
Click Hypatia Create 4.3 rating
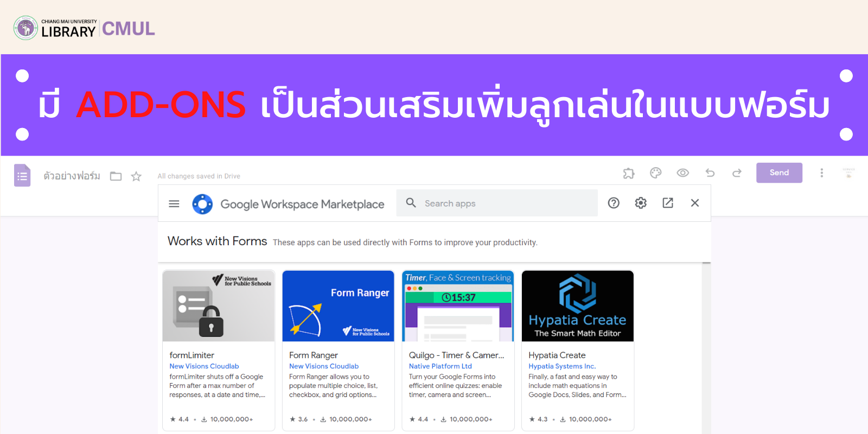pyautogui.click(x=539, y=419)
